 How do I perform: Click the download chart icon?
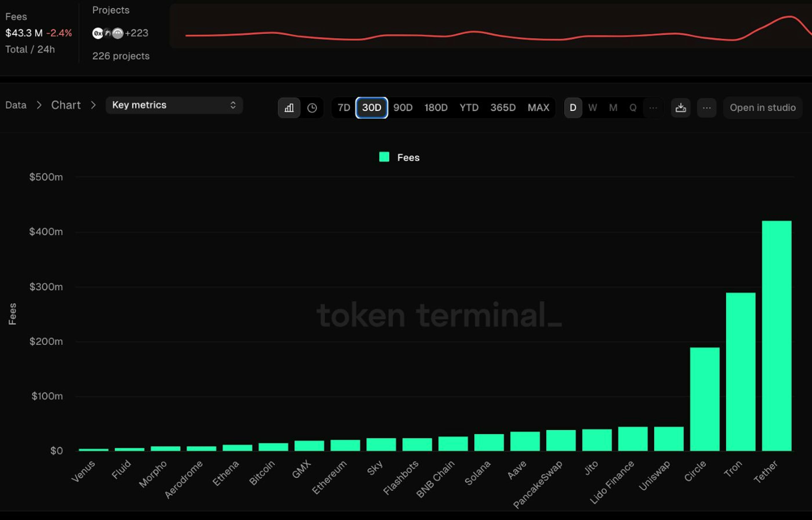click(680, 108)
